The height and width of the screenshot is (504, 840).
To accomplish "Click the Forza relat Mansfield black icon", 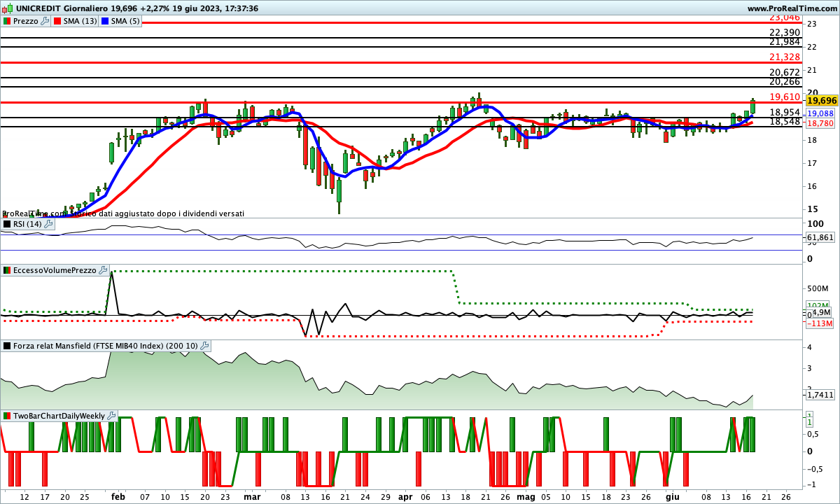I will pyautogui.click(x=7, y=346).
